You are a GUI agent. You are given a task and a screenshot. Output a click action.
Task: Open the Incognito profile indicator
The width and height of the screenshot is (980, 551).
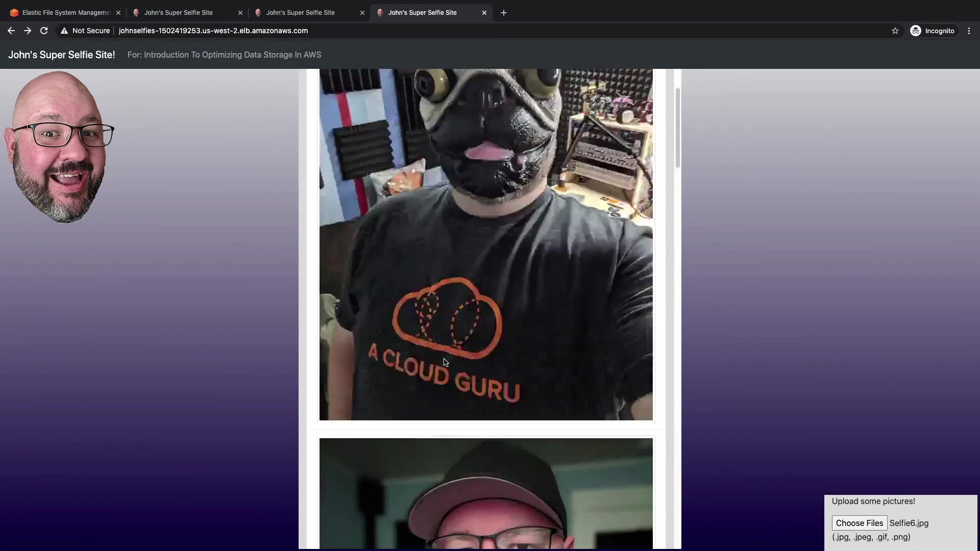pos(933,31)
